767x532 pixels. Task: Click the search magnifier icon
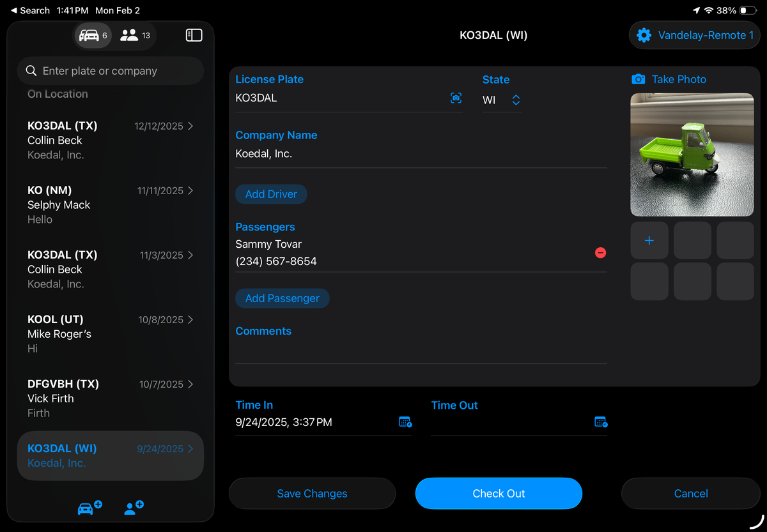tap(31, 71)
